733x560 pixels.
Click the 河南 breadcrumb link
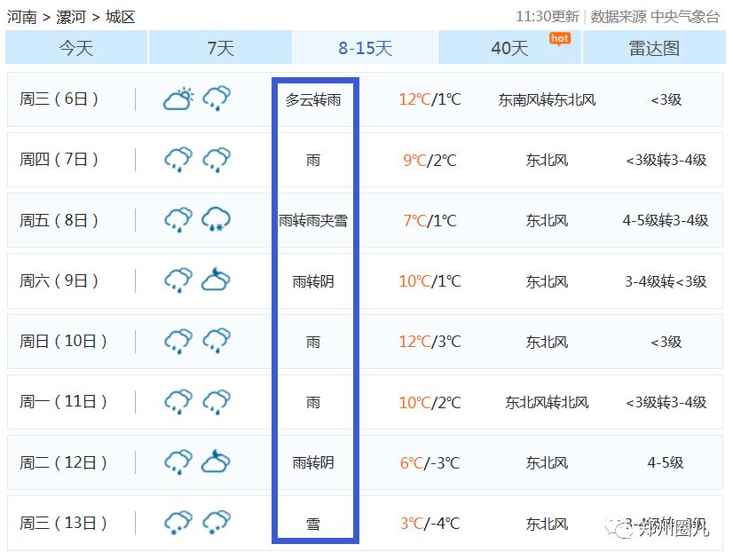(21, 17)
